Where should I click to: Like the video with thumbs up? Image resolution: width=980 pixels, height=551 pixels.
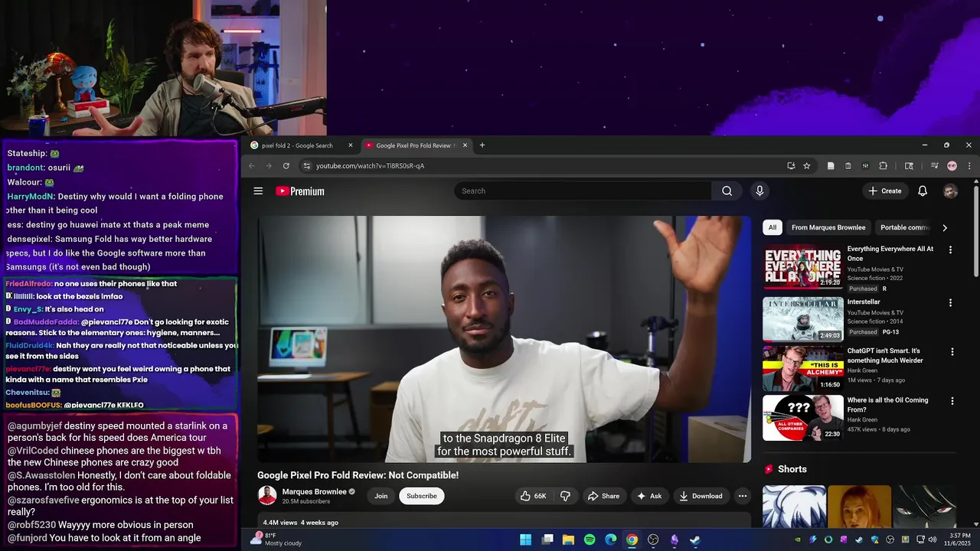[x=533, y=496]
